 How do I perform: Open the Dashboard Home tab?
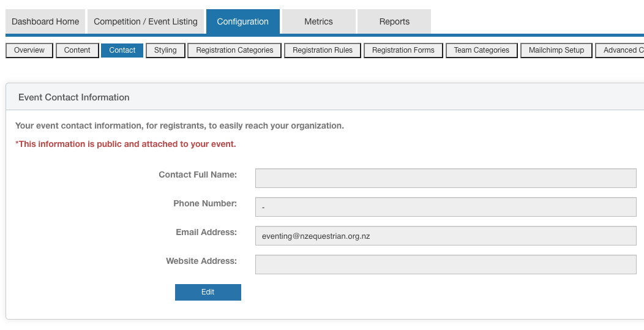45,21
